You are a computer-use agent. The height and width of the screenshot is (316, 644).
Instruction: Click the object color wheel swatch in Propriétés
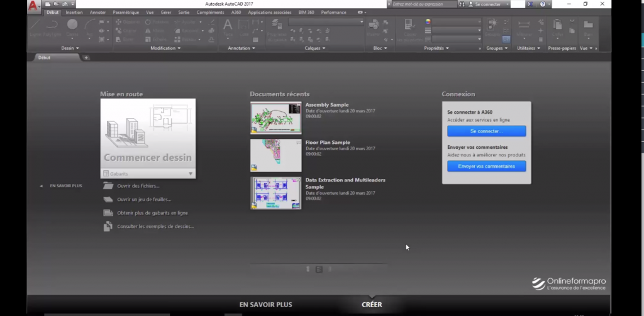(x=428, y=22)
